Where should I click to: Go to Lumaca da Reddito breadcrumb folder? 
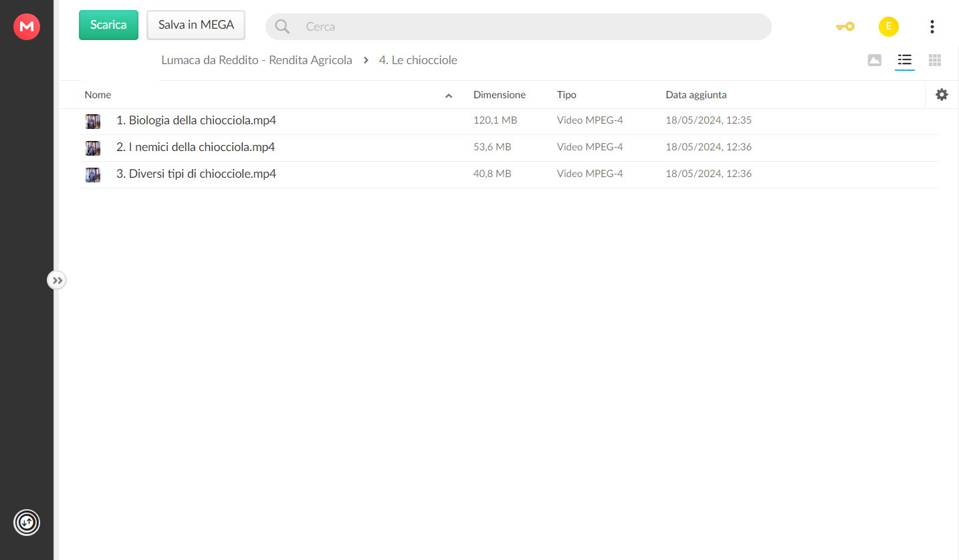coord(257,60)
